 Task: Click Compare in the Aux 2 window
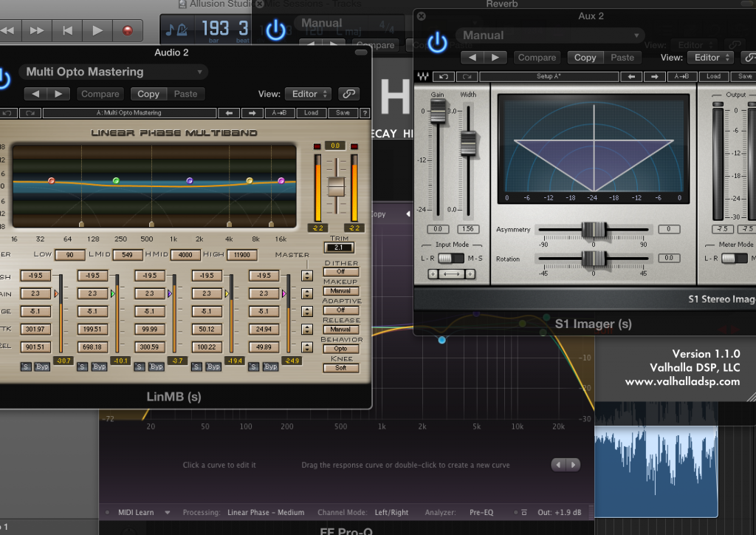[x=537, y=58]
